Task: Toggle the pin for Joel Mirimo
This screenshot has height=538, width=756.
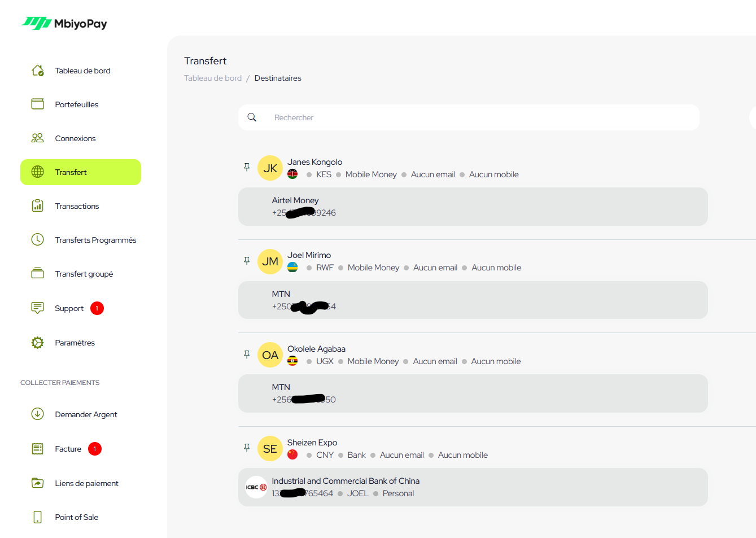Action: [247, 261]
